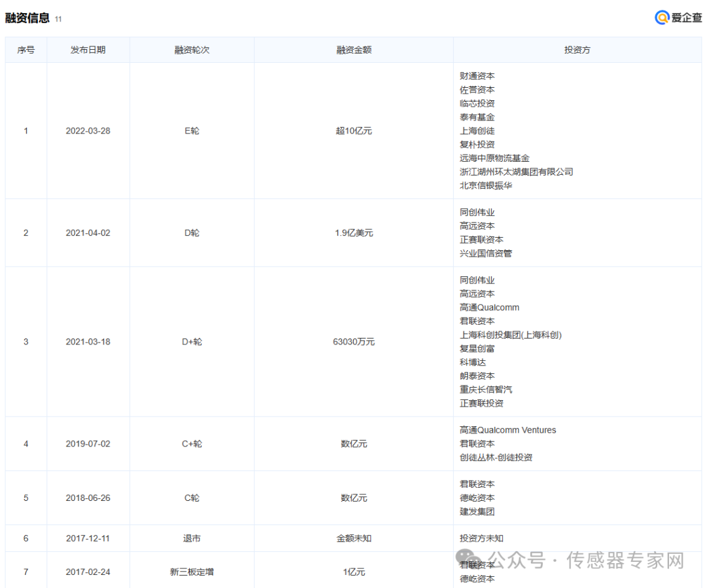This screenshot has width=707, height=588.
Task: Open investor 建发集团
Action: pos(477,512)
